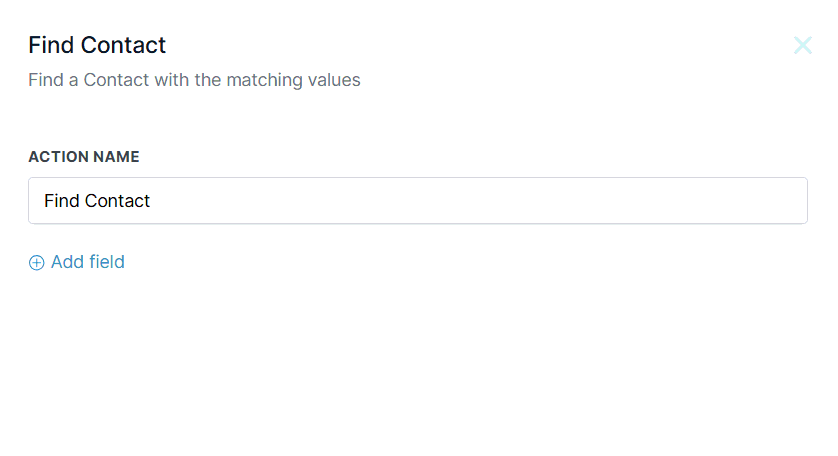Click the Find Contact panel heading

97,45
